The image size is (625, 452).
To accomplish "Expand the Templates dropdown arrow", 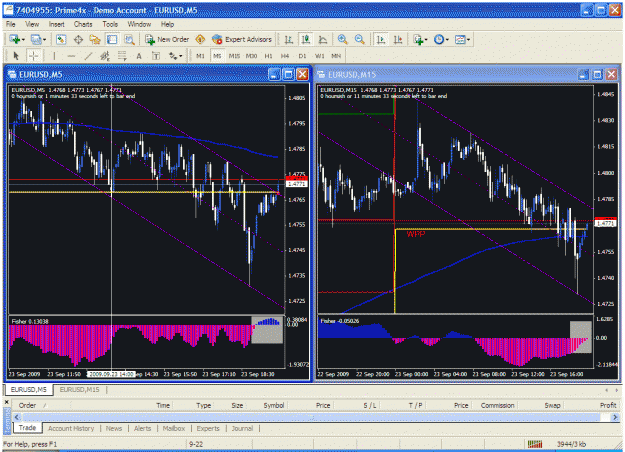I will [468, 40].
